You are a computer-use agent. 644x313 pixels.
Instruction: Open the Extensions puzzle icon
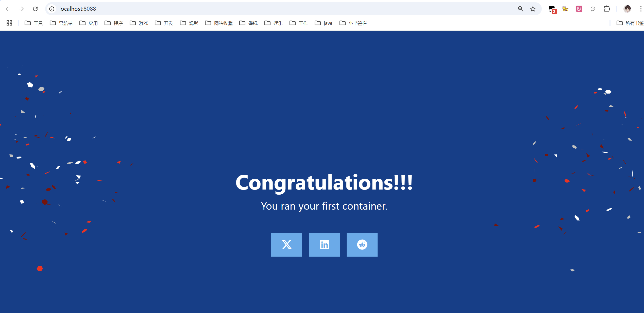[607, 9]
